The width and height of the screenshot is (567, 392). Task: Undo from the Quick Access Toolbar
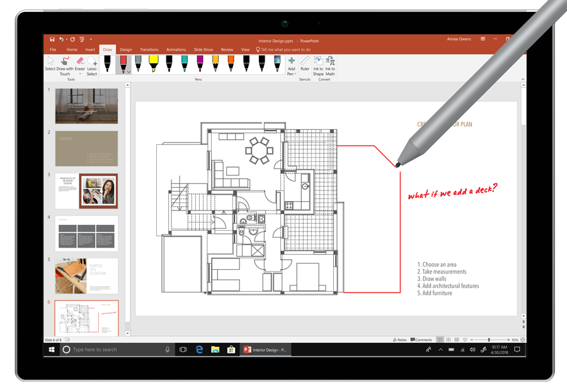click(x=62, y=39)
